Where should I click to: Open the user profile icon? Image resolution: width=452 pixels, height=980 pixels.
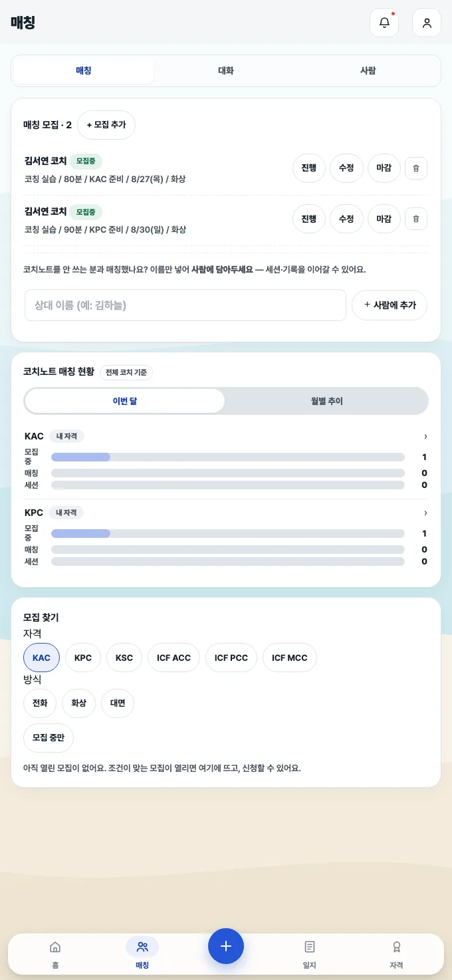point(427,23)
